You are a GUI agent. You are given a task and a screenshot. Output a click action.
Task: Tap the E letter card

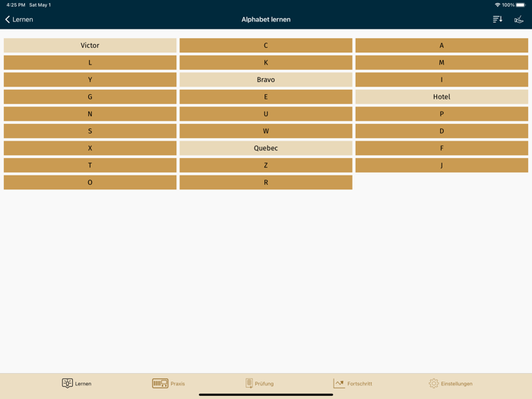pyautogui.click(x=266, y=97)
